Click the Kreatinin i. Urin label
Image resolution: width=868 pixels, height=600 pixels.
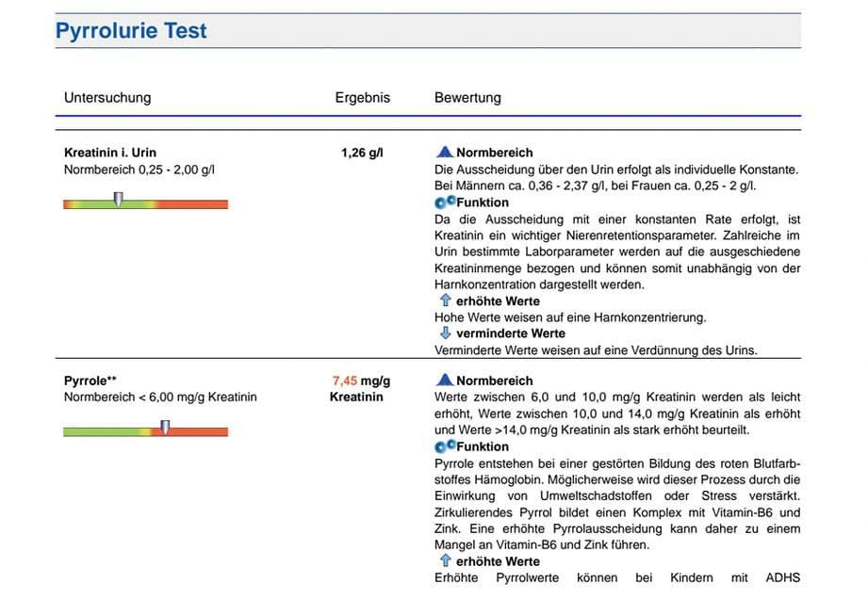pyautogui.click(x=110, y=153)
